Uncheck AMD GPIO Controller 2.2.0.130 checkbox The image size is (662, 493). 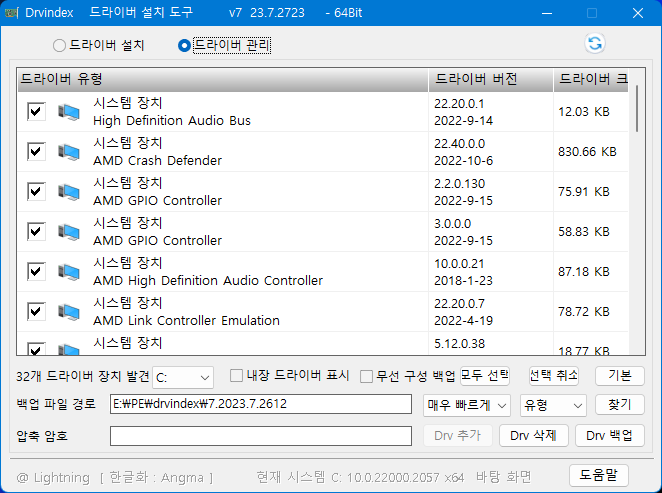[x=36, y=192]
